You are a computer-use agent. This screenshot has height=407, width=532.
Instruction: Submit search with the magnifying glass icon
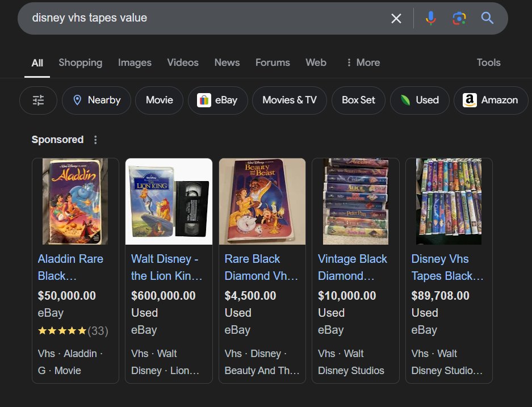click(x=487, y=18)
